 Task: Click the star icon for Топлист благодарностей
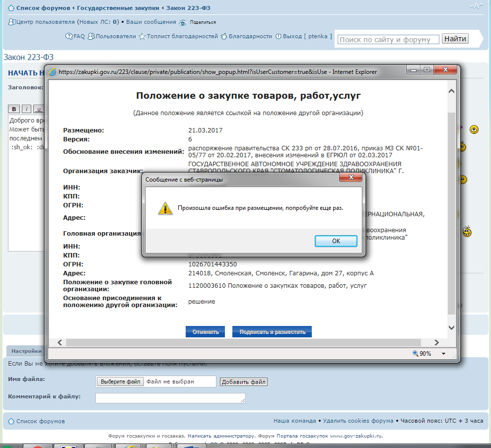tap(142, 36)
